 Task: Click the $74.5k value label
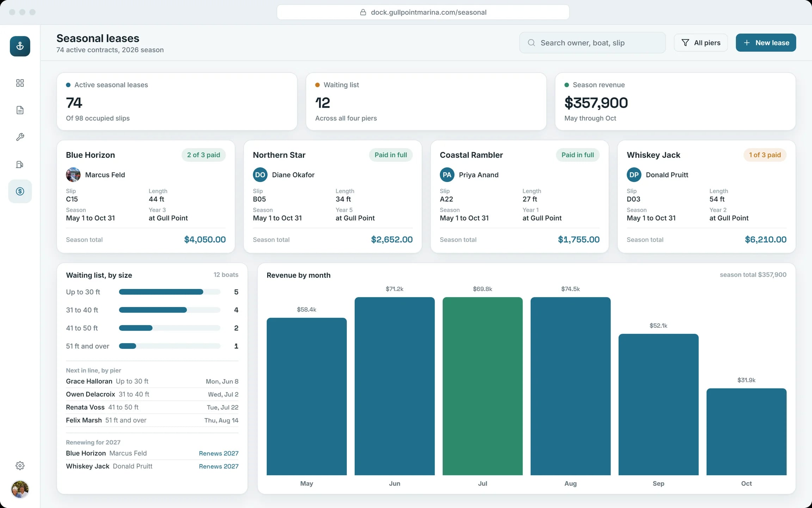[x=571, y=289]
